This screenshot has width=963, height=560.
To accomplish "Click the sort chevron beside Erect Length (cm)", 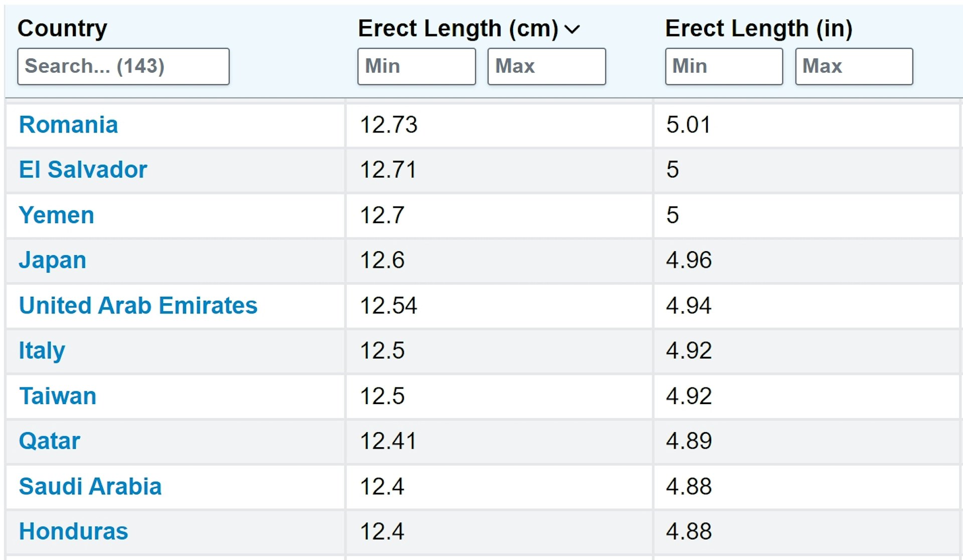I will tap(572, 30).
